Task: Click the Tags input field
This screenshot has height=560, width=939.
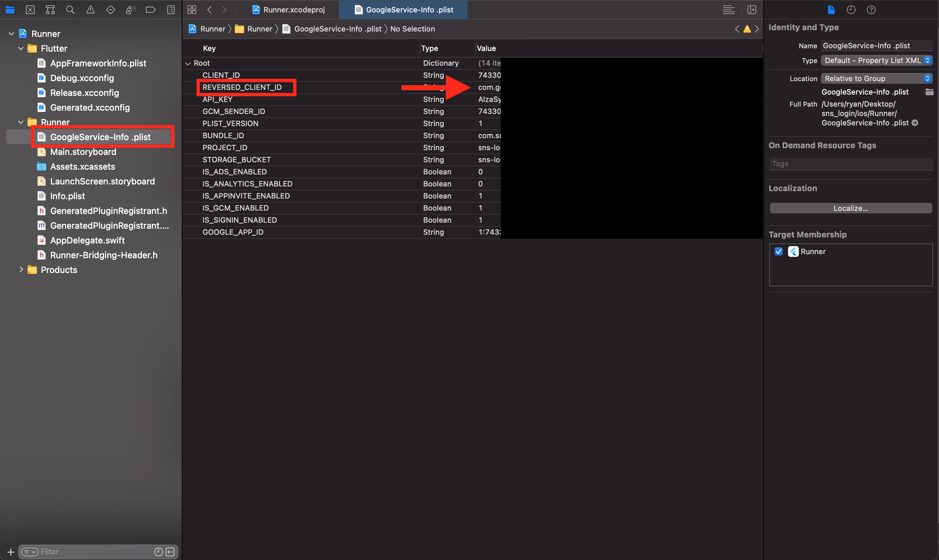Action: tap(850, 164)
